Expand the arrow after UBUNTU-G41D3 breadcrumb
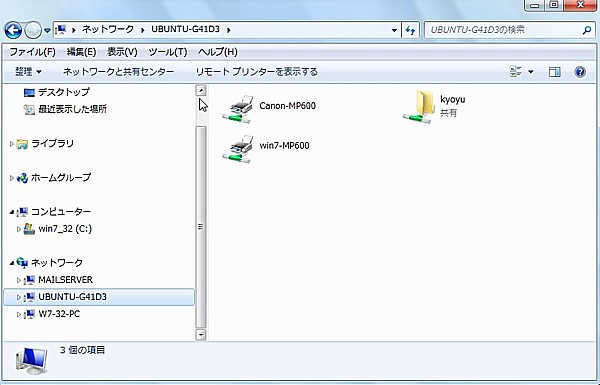Image resolution: width=600 pixels, height=385 pixels. (x=229, y=30)
